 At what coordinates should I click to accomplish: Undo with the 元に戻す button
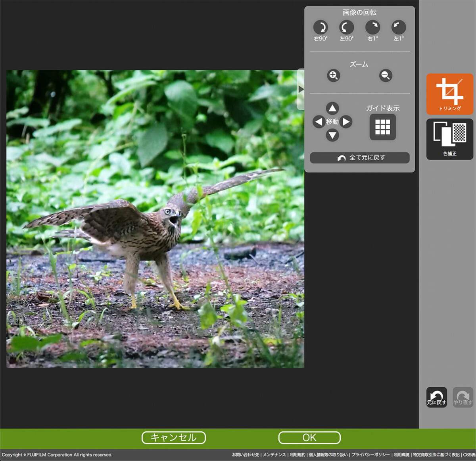point(436,397)
